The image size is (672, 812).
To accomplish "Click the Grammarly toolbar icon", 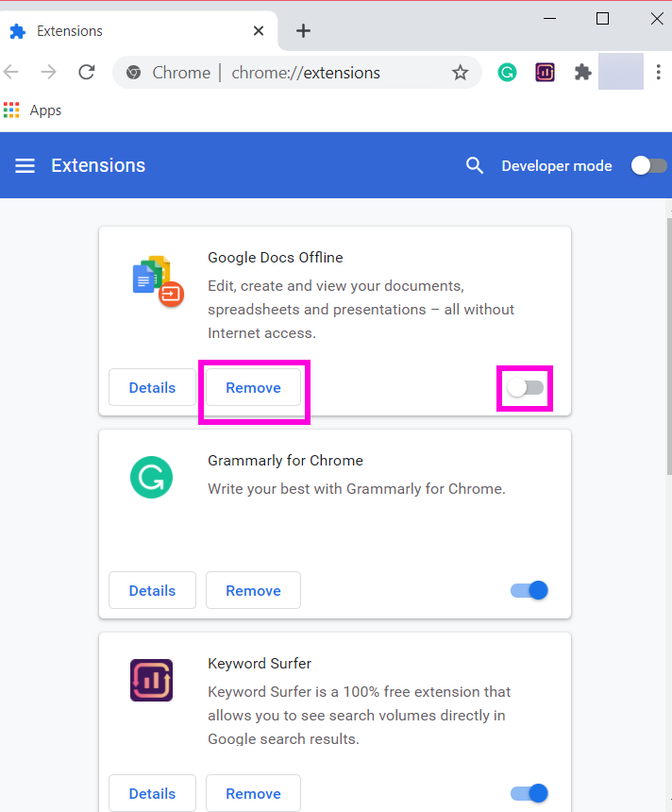I will click(507, 72).
